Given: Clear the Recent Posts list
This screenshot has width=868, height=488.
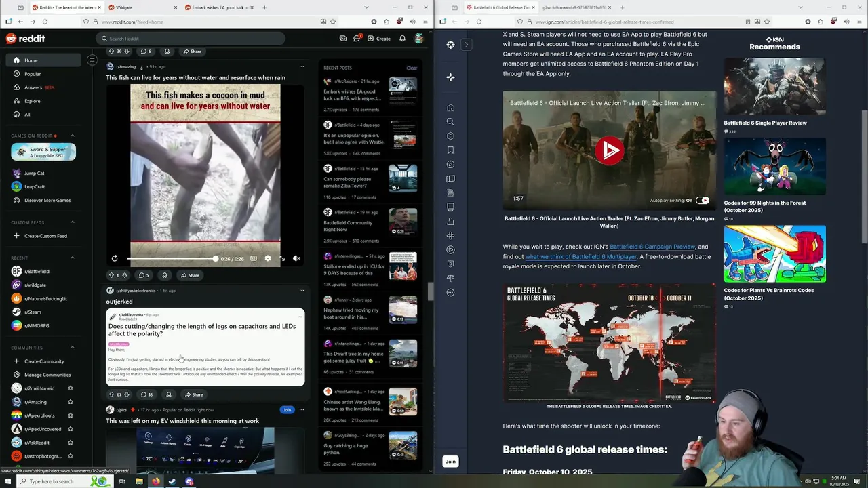Looking at the screenshot, I should (x=412, y=68).
